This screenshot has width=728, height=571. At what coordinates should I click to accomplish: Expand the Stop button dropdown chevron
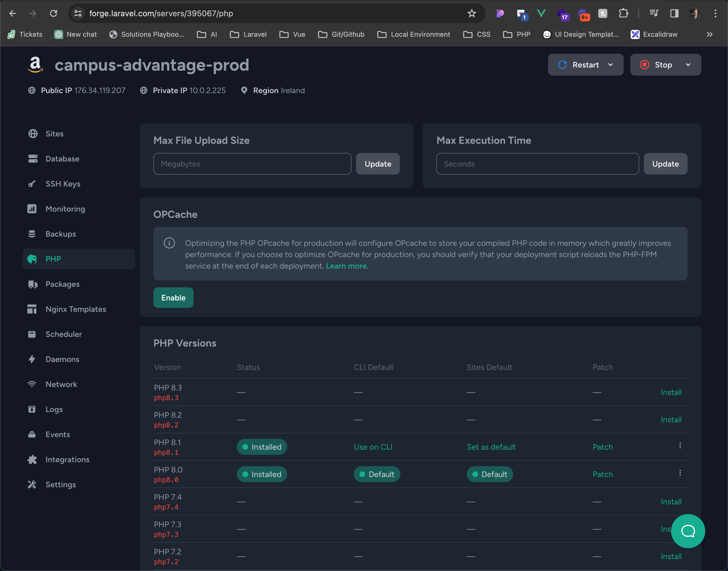[688, 65]
